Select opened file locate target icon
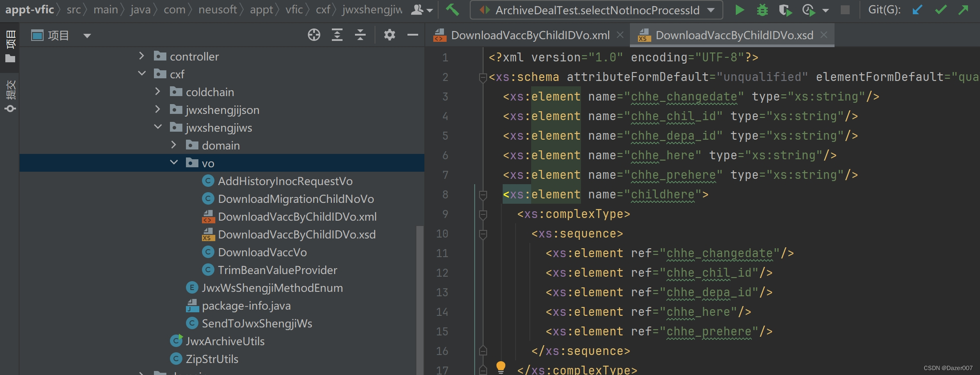This screenshot has height=375, width=980. [314, 35]
